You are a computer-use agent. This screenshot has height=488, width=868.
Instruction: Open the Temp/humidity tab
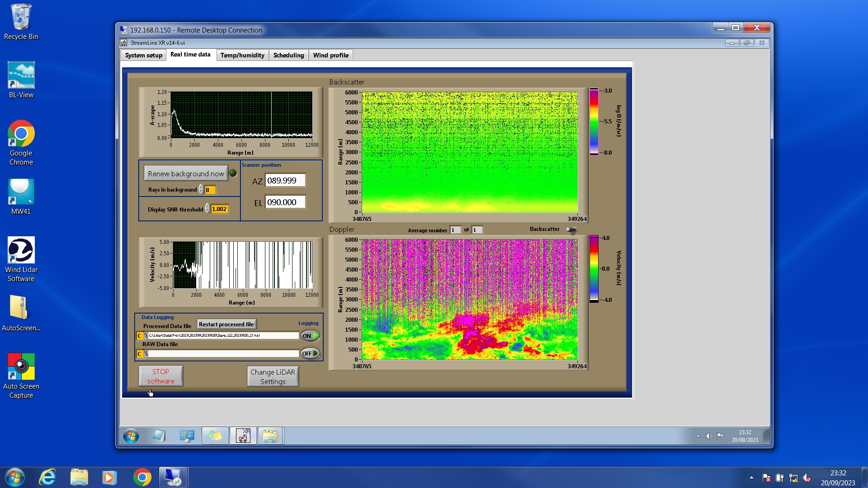[x=242, y=55]
